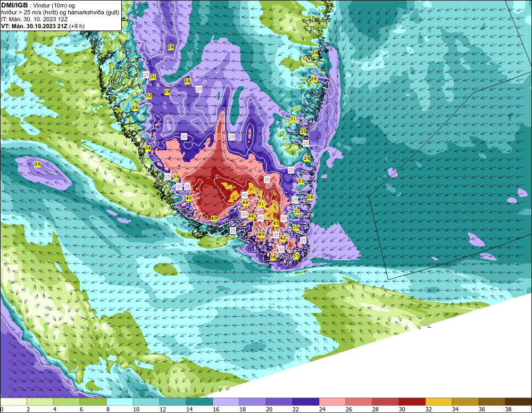The height and width of the screenshot is (413, 532).
Task: Click the '(+9 h)' forecast offset text
Action: tap(77, 26)
